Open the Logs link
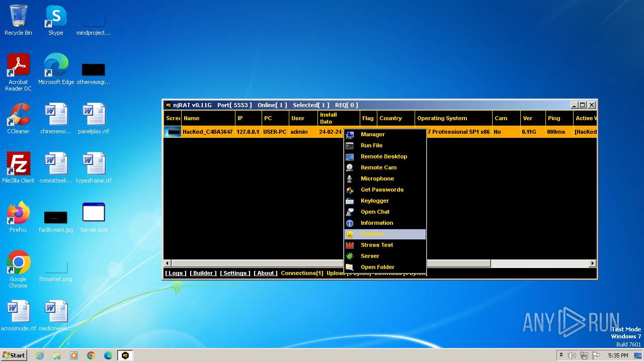Image resolution: width=644 pixels, height=362 pixels. [176, 273]
